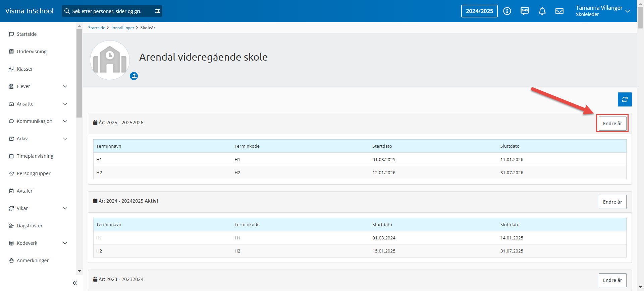Open the SMS messages icon
Image resolution: width=644 pixels, height=291 pixels.
tap(525, 11)
